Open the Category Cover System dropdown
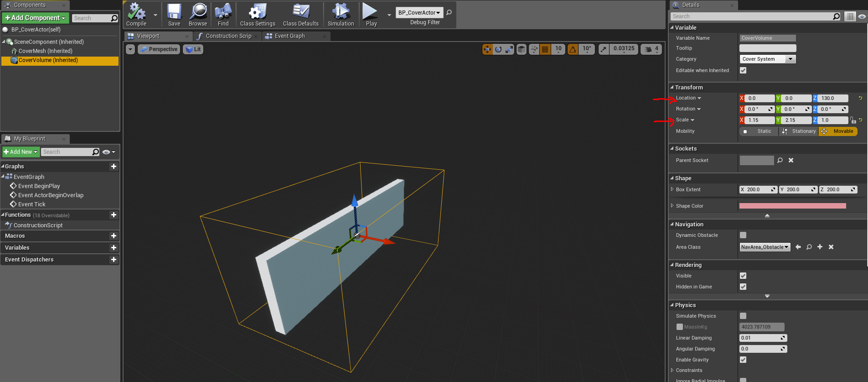 coord(768,59)
